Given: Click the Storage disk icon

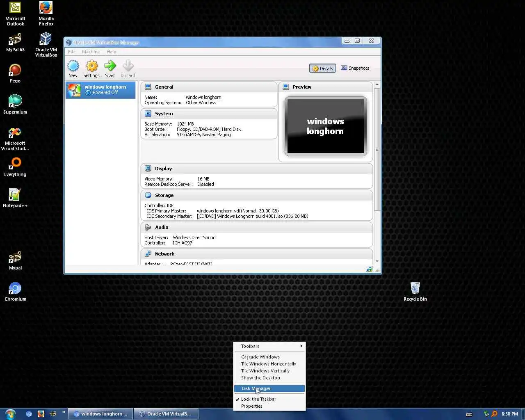Looking at the screenshot, I should [148, 195].
